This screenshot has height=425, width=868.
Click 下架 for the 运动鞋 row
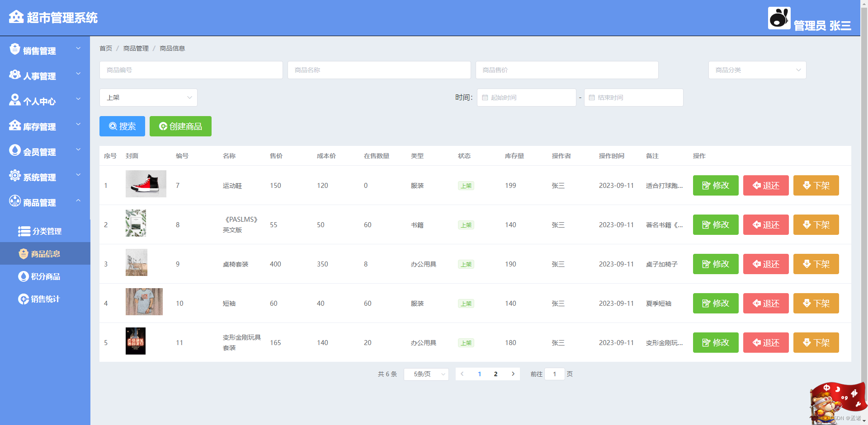pos(816,185)
